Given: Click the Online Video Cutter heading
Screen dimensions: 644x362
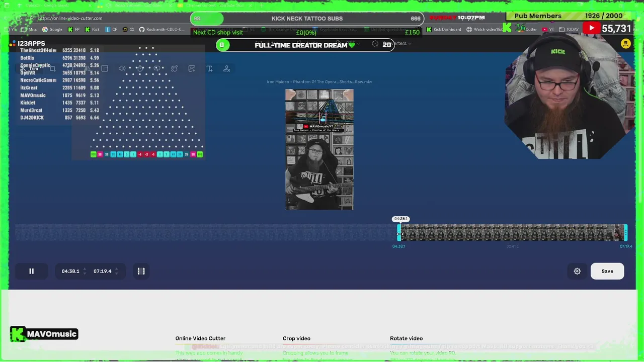Looking at the screenshot, I should tap(200, 338).
